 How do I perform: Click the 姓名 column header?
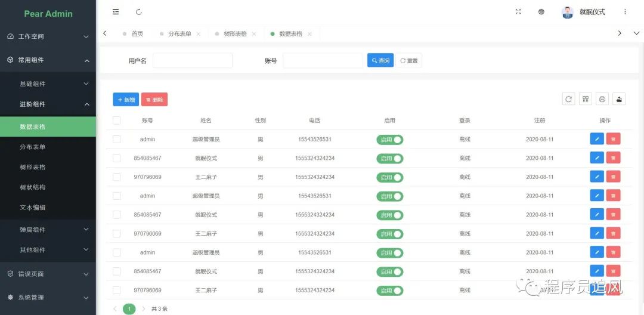click(x=206, y=121)
